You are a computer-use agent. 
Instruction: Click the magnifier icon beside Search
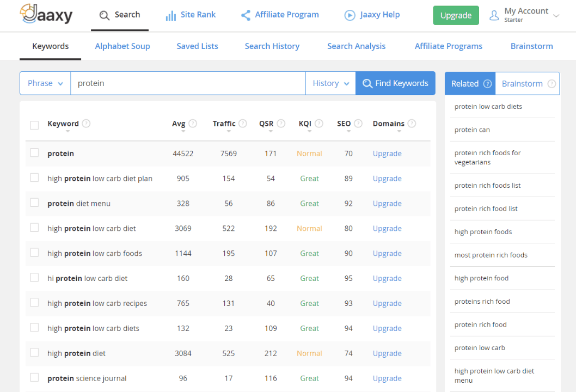[105, 15]
